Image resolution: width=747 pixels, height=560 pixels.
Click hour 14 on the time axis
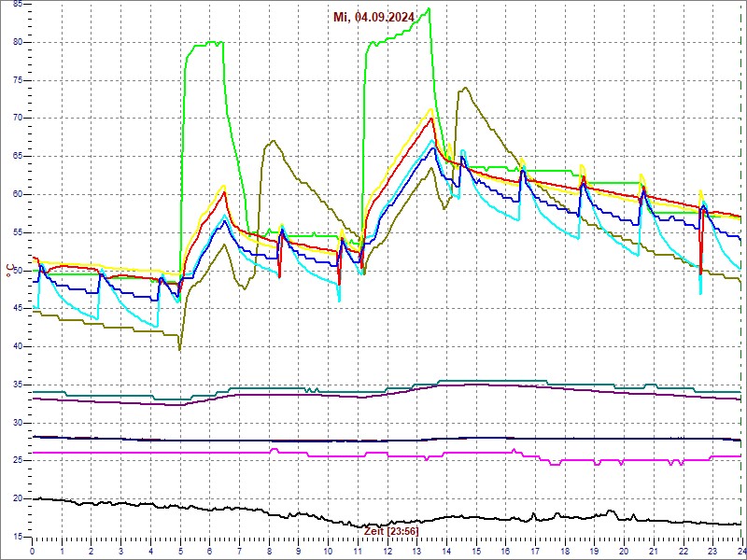tap(445, 551)
